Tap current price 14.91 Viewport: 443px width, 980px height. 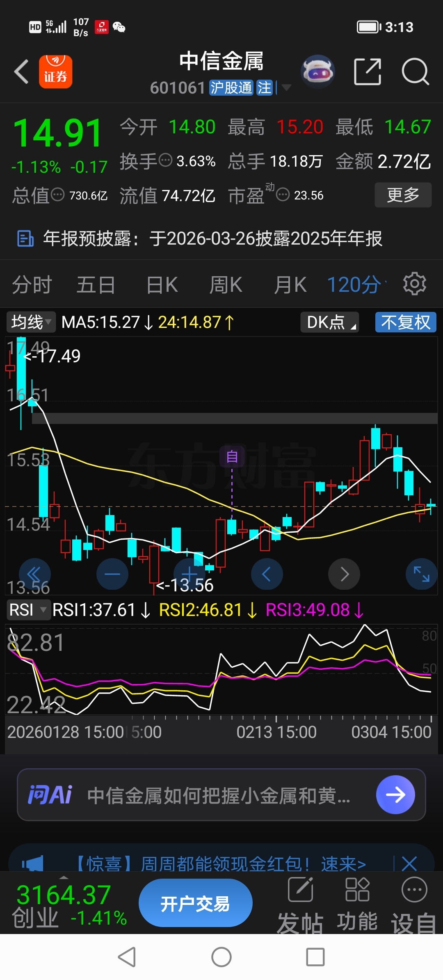(x=57, y=133)
